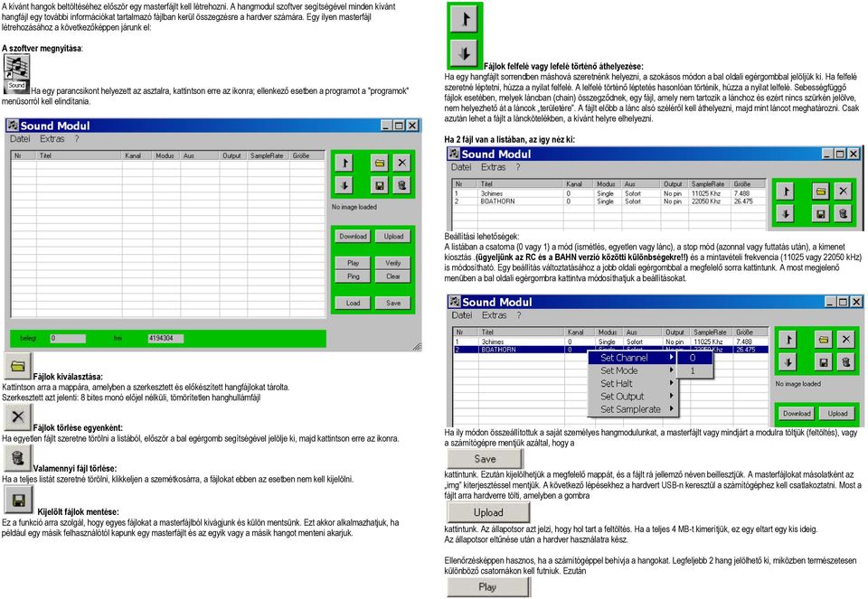Screen dimensions: 868x599
Task: Click the 'frei' field showing 4194304
Action: pyautogui.click(x=165, y=338)
